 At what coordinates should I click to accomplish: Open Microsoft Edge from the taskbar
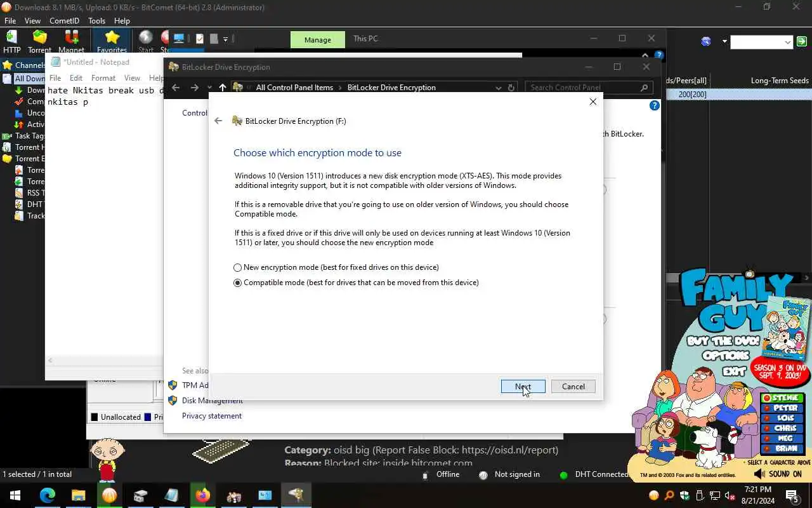coord(48,495)
